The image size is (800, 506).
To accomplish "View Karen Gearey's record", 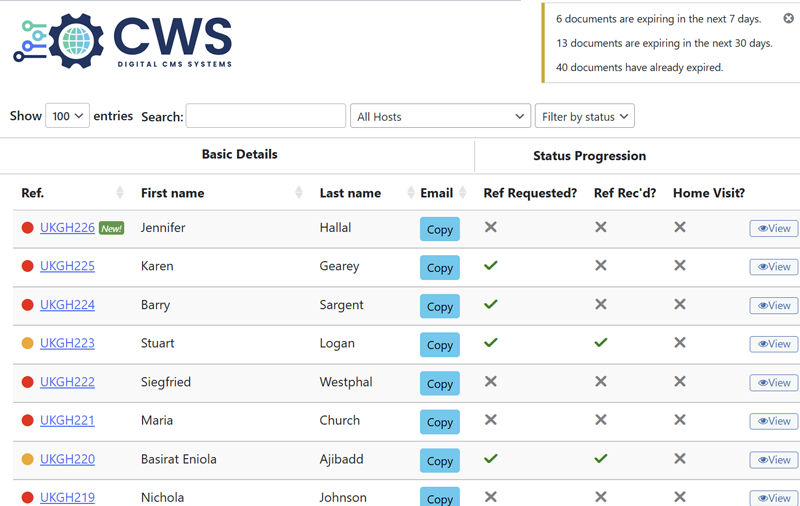I will click(773, 267).
